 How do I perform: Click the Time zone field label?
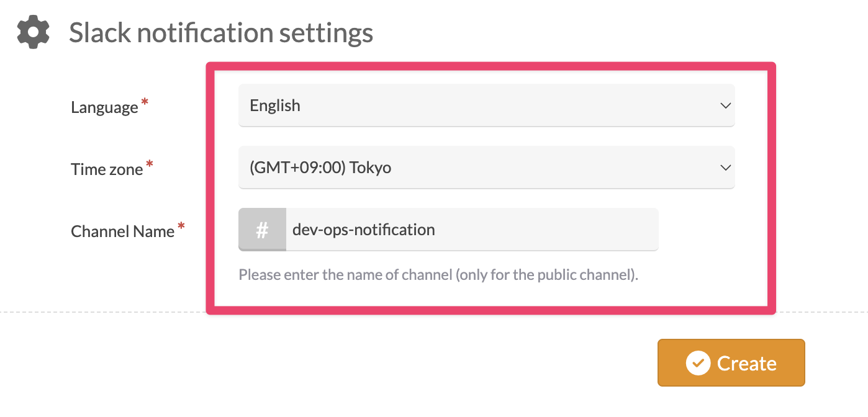[107, 169]
